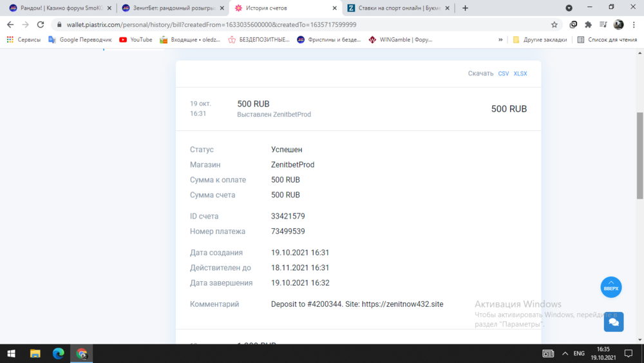Click the scrollbar down arrow
This screenshot has width=644, height=363.
click(640, 340)
